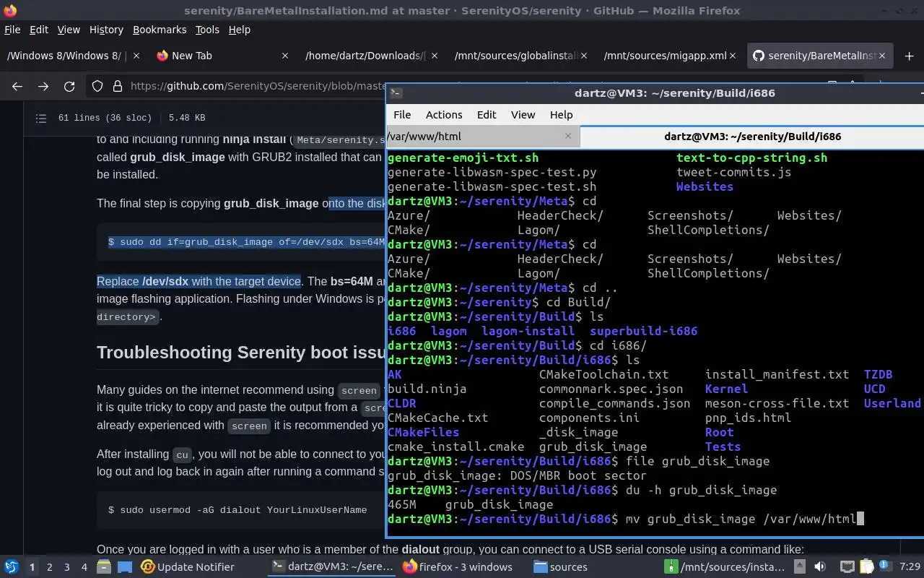Click the panel clock showing 7:29
924x578 pixels.
click(x=910, y=567)
